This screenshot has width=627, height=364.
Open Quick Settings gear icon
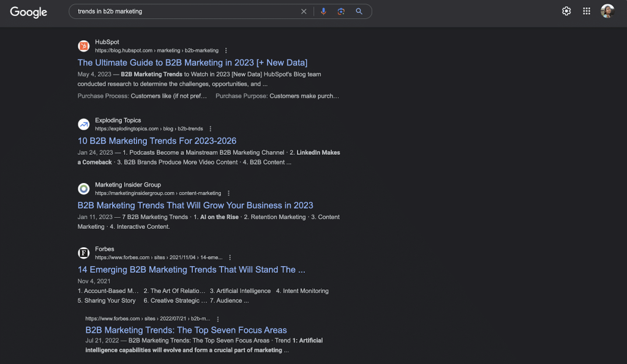pos(566,11)
